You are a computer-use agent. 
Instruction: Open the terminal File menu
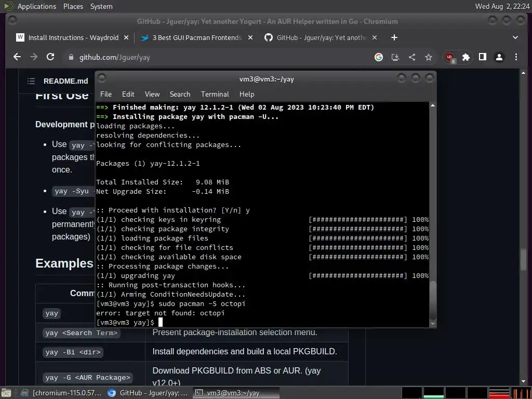(106, 94)
